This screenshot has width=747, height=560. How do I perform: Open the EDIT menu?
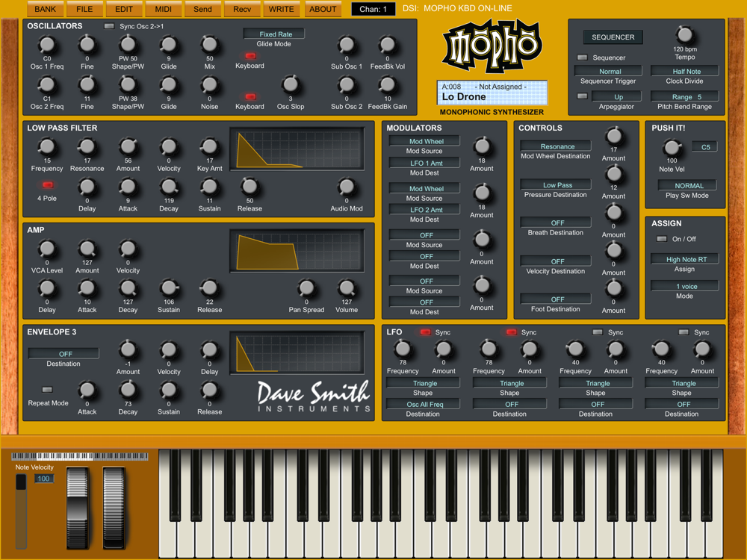[124, 9]
